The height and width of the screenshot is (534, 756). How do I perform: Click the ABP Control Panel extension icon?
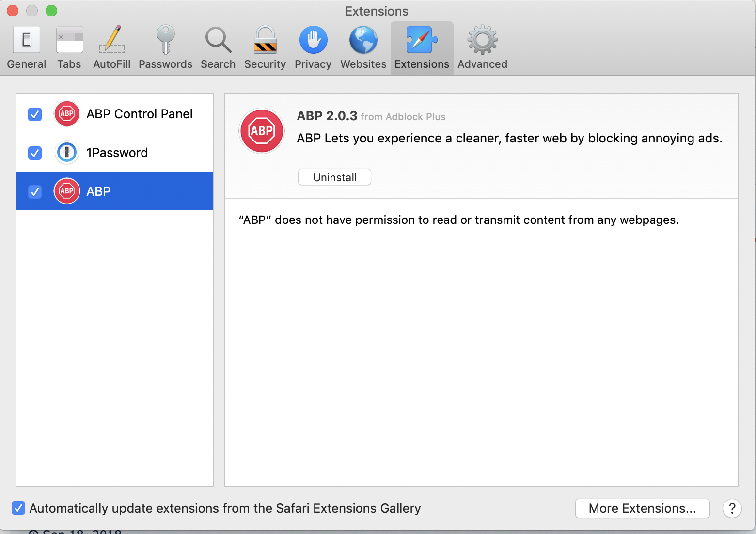[67, 114]
